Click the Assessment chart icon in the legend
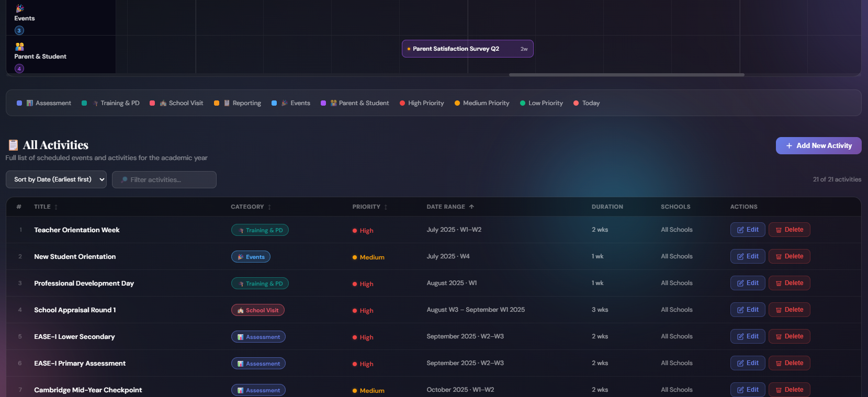 pos(30,103)
